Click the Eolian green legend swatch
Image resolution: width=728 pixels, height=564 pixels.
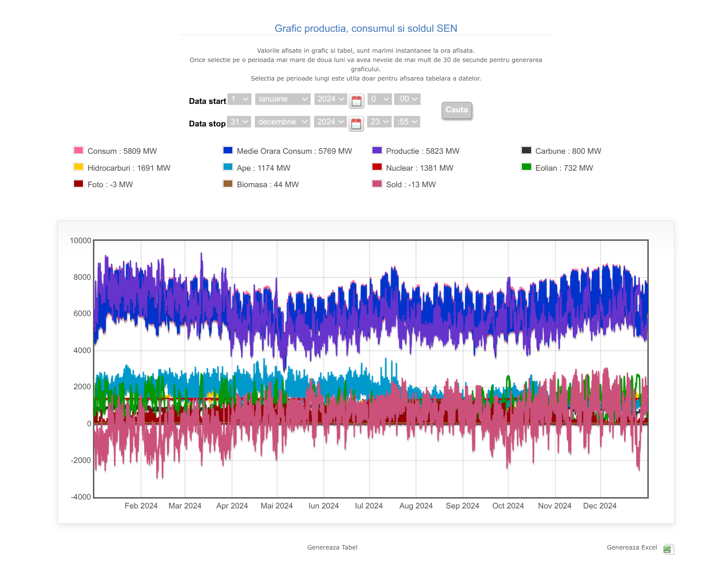pyautogui.click(x=526, y=167)
